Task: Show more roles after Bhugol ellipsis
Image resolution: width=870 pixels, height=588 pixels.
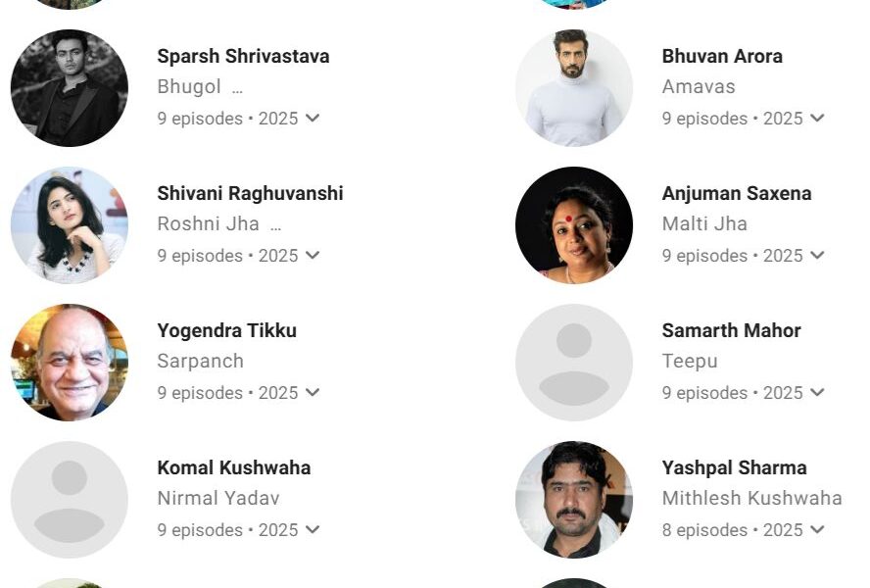Action: coord(237,89)
